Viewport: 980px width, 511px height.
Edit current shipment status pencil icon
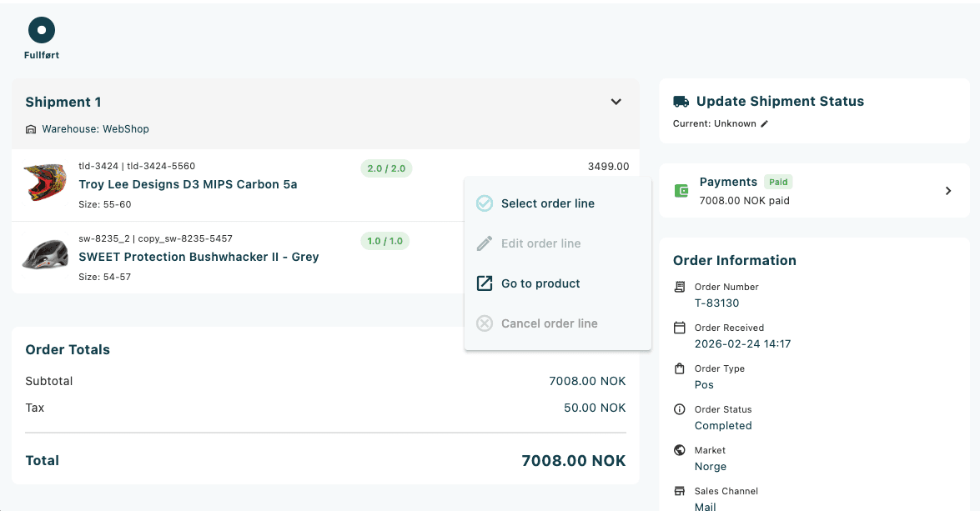click(x=764, y=123)
